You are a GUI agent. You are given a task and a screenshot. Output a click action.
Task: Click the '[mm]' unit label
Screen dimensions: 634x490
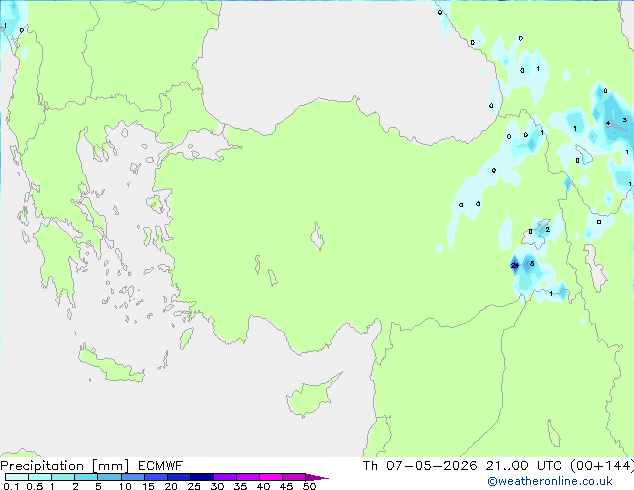coord(110,466)
